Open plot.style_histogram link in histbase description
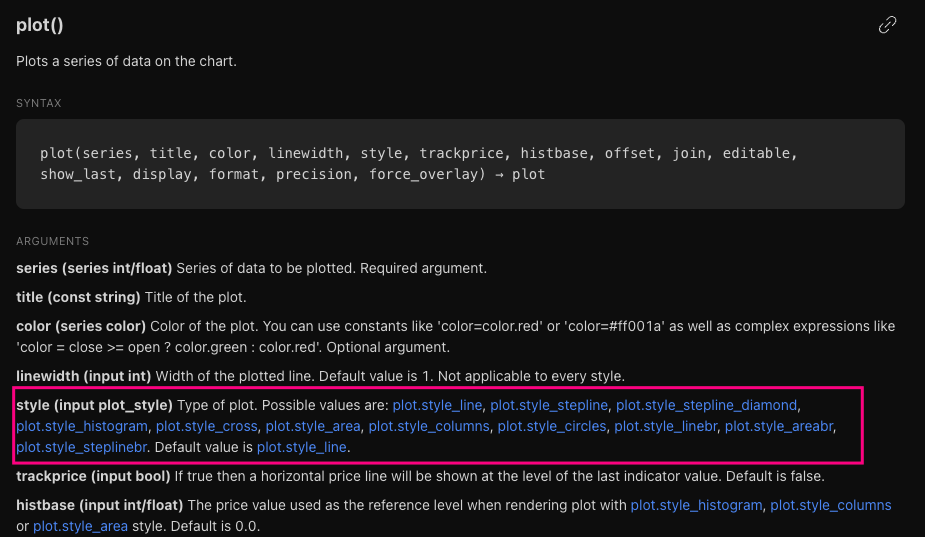 [x=696, y=506]
